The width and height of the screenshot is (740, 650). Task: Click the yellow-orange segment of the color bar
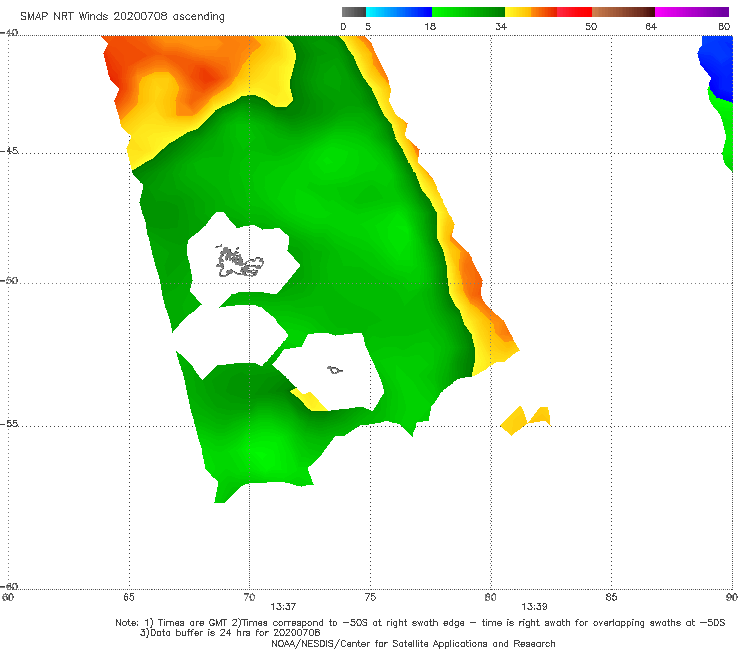(531, 12)
